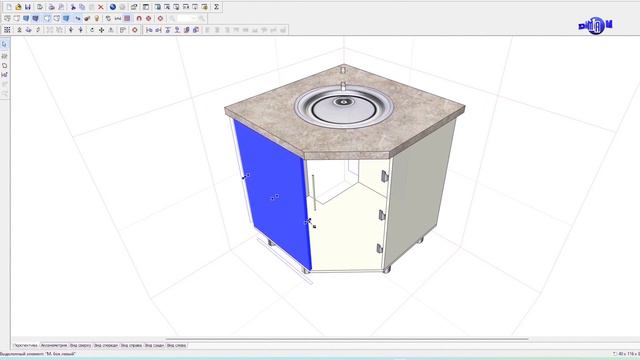Click the rotate arrow icon in third toolbar
The width and height of the screenshot is (640, 360).
point(92,30)
